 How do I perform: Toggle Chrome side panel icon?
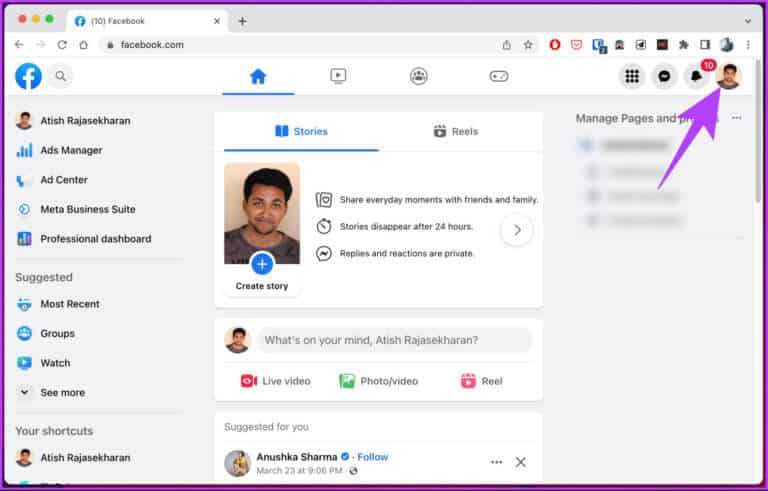click(x=705, y=45)
